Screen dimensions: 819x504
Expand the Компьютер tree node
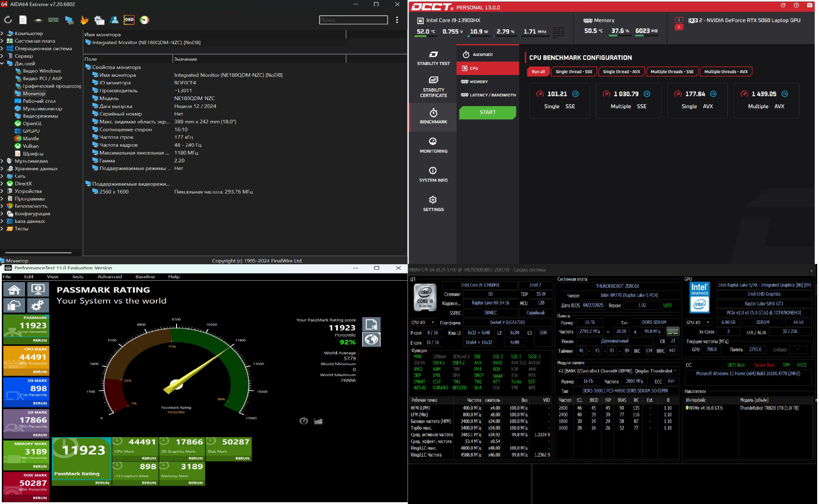point(2,33)
